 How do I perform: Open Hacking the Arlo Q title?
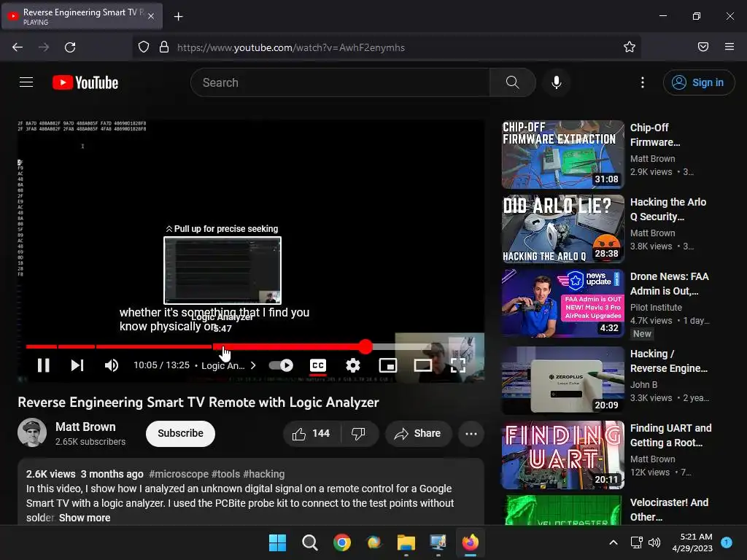(668, 209)
